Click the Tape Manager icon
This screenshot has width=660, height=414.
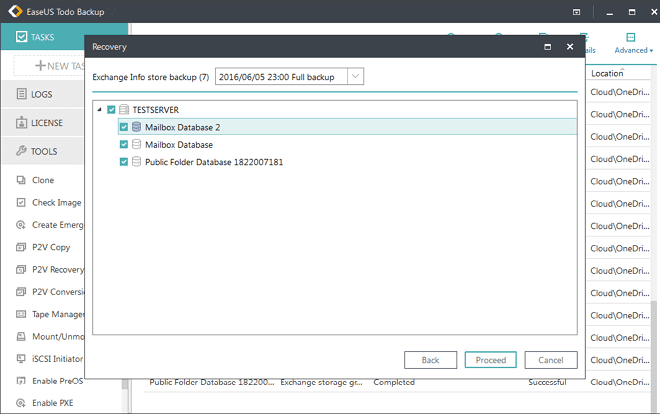point(21,314)
